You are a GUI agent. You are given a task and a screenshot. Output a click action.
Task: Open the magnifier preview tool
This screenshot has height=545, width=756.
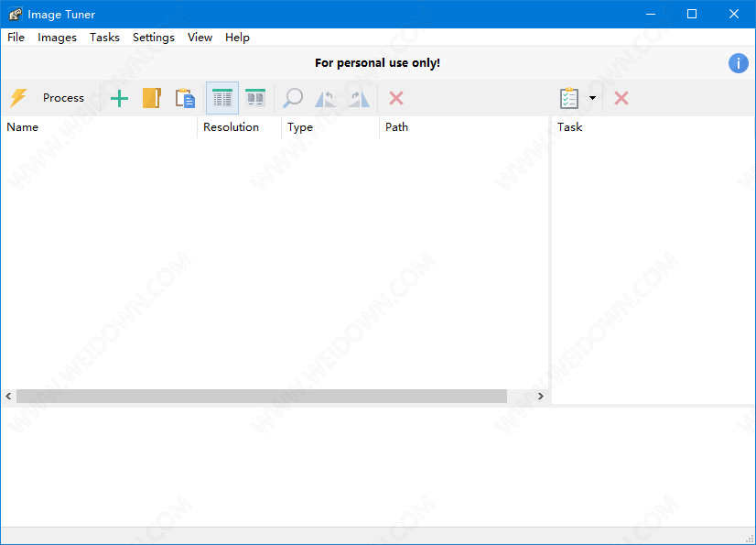[293, 98]
